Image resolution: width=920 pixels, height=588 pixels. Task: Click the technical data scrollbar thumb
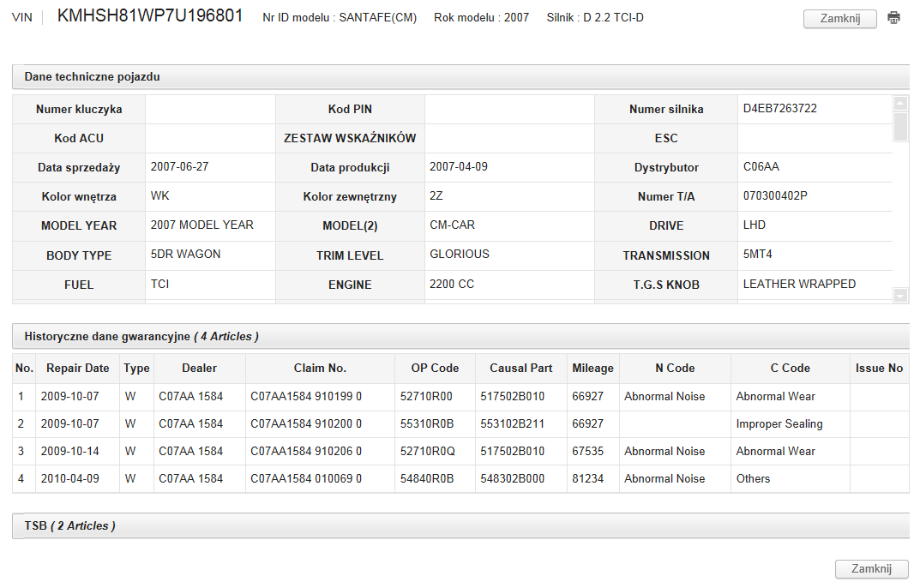click(900, 127)
